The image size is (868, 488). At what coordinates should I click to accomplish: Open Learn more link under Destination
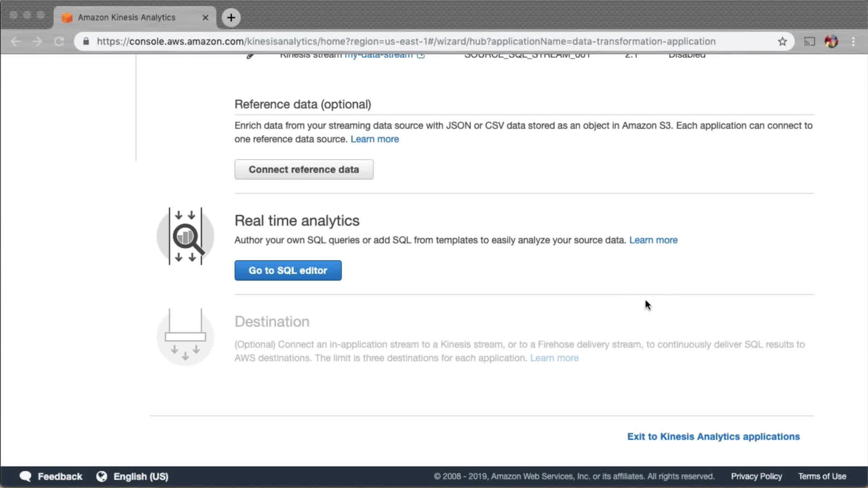pos(554,358)
